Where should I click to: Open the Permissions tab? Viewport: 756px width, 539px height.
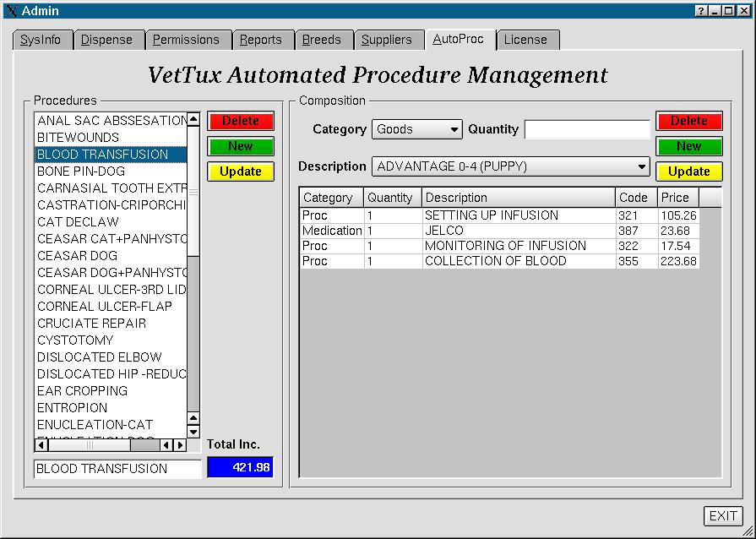click(188, 40)
